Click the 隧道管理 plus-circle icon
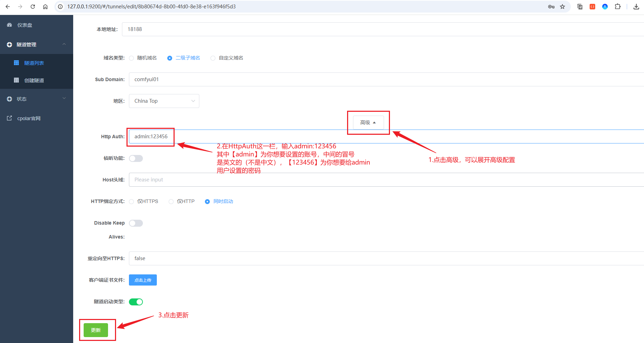This screenshot has height=343, width=644. pyautogui.click(x=9, y=45)
